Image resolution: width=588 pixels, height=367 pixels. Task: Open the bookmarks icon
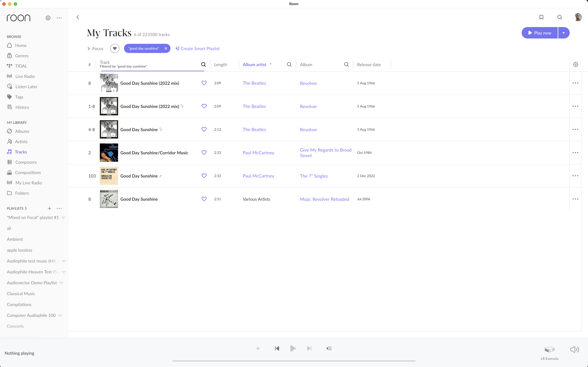[541, 17]
